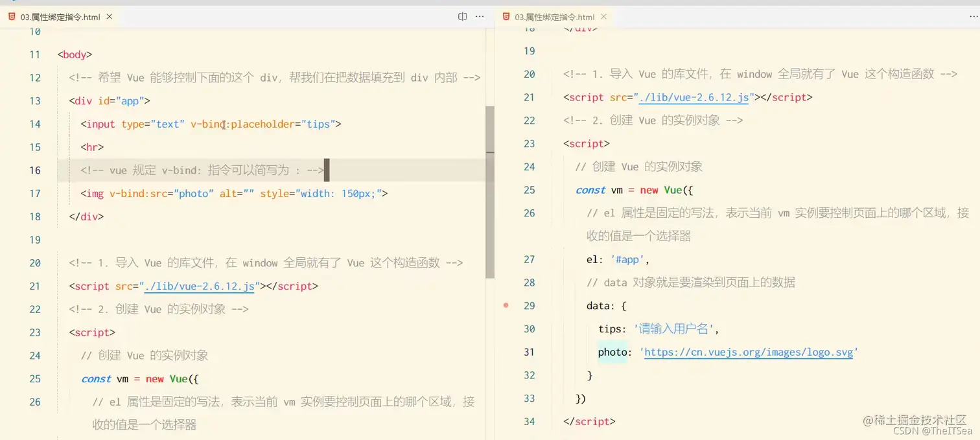Click the <hr> tag in line 15
Viewport: 980px width, 440px height.
(92, 147)
